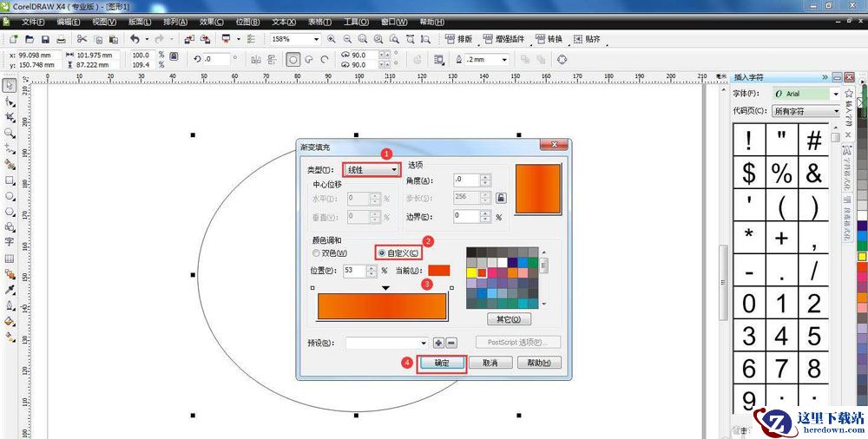Click the Save disk icon
The width and height of the screenshot is (868, 439).
tap(45, 39)
